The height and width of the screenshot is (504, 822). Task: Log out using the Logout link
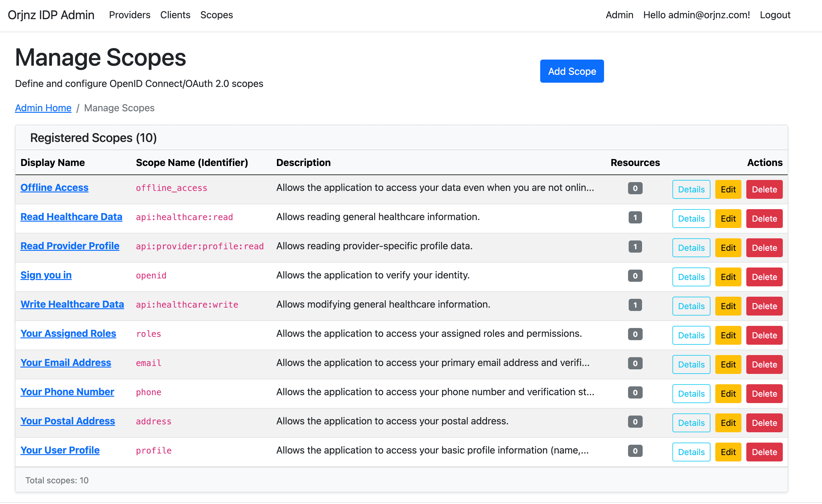click(x=775, y=15)
